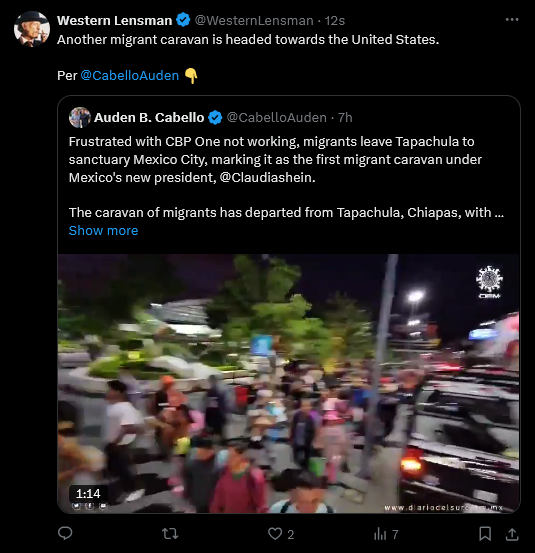This screenshot has height=553, width=535.
Task: Click Western Lensman display name
Action: click(115, 20)
